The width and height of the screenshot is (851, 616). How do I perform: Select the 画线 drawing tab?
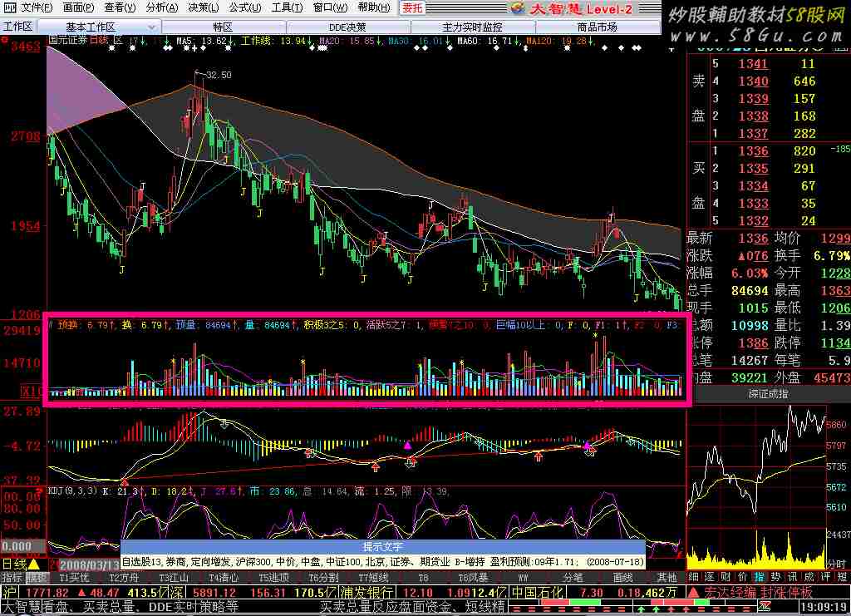pos(623,578)
